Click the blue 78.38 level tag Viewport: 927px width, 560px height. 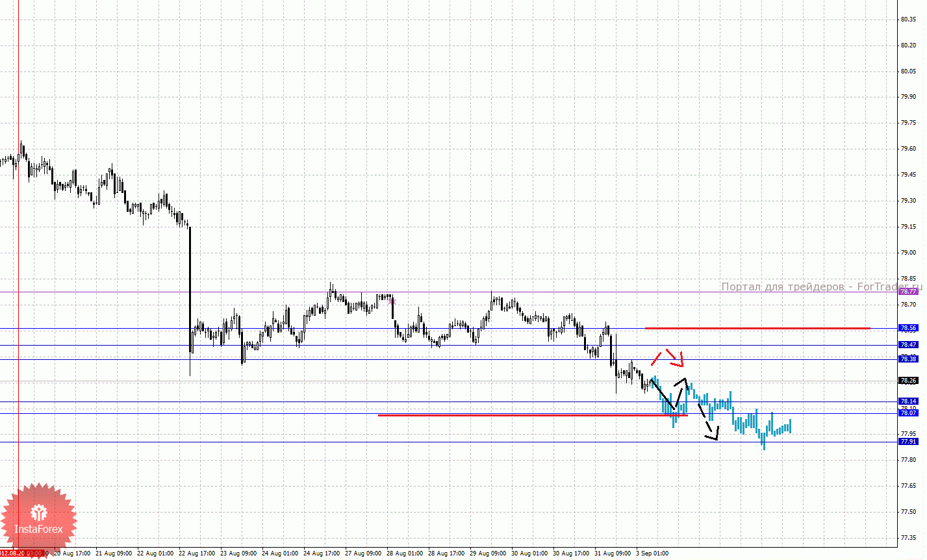pos(908,359)
